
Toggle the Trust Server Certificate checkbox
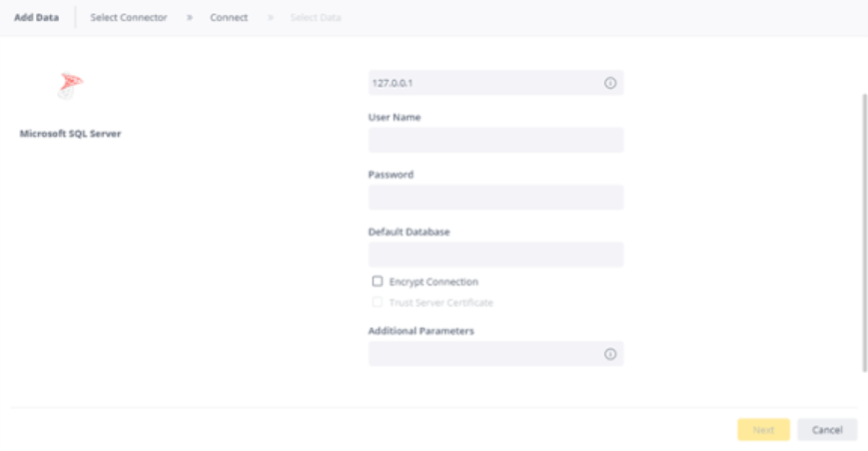tap(377, 301)
